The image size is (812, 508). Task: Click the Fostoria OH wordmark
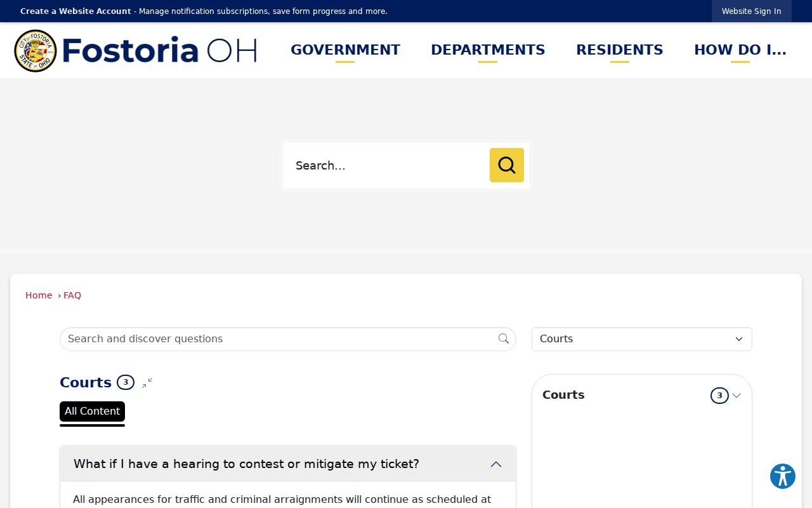[x=159, y=50]
